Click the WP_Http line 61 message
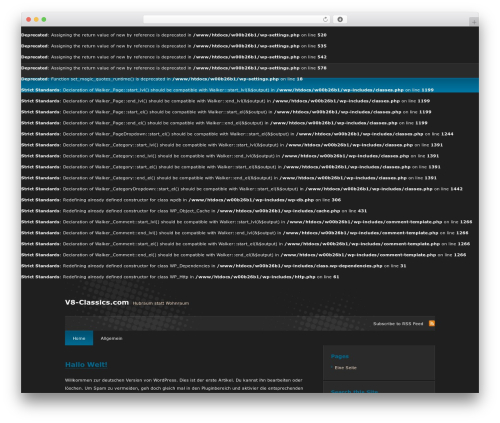 pyautogui.click(x=180, y=277)
